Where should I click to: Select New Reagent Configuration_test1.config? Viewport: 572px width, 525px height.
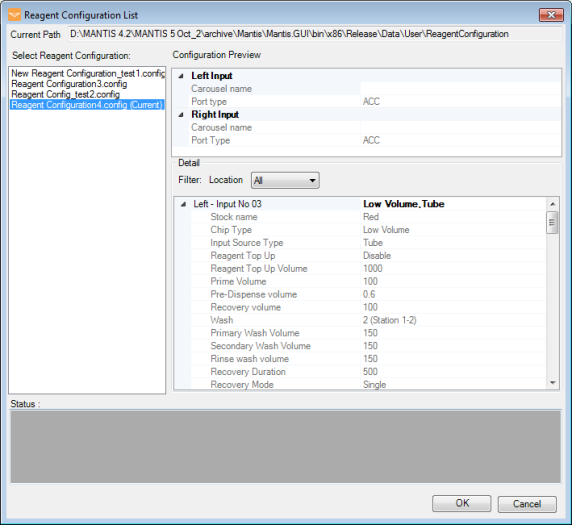click(x=88, y=73)
